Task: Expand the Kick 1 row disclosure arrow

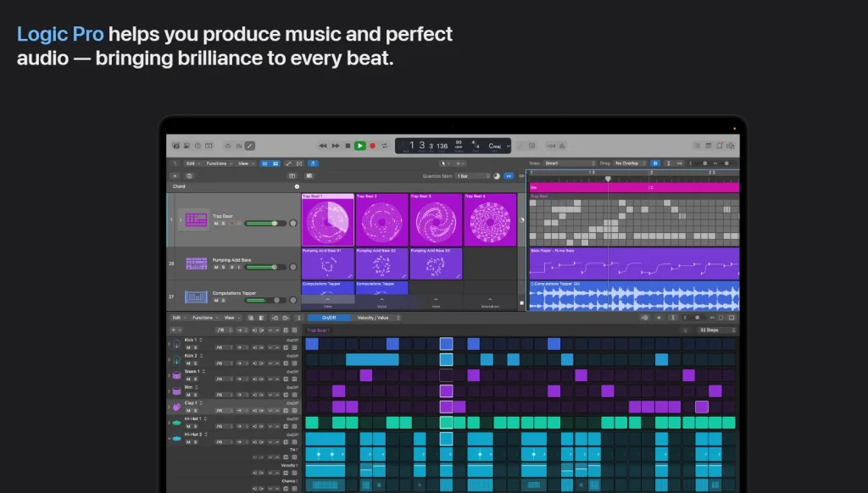Action: click(x=170, y=344)
